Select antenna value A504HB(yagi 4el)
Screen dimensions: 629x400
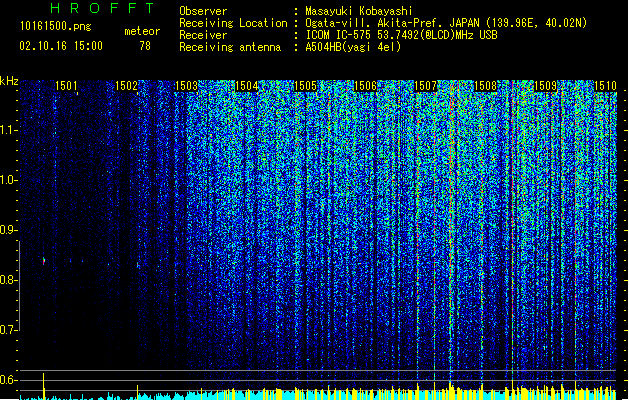click(353, 47)
